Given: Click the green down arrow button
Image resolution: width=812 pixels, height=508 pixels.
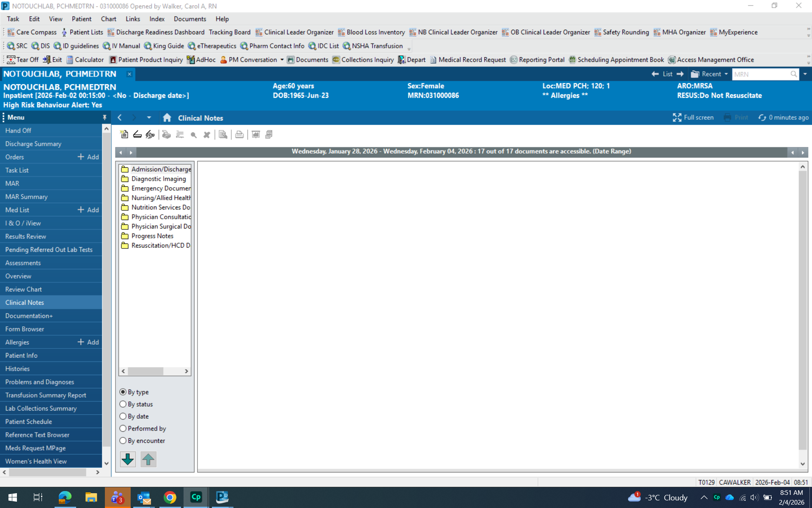Looking at the screenshot, I should [x=128, y=459].
